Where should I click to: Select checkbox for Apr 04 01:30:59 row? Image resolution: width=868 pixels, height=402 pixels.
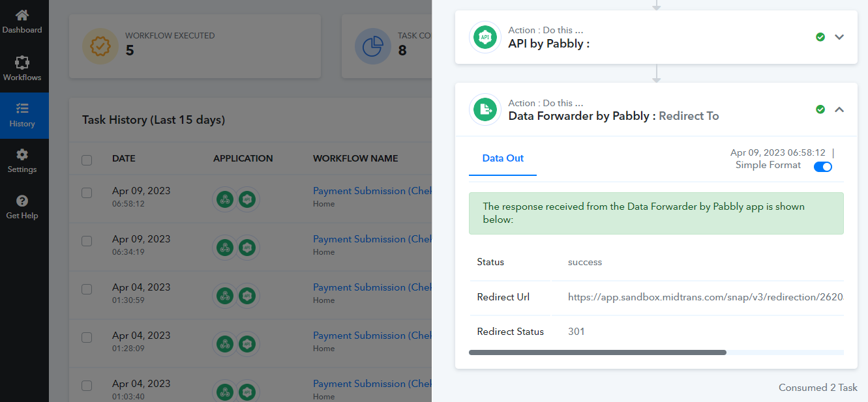click(87, 289)
